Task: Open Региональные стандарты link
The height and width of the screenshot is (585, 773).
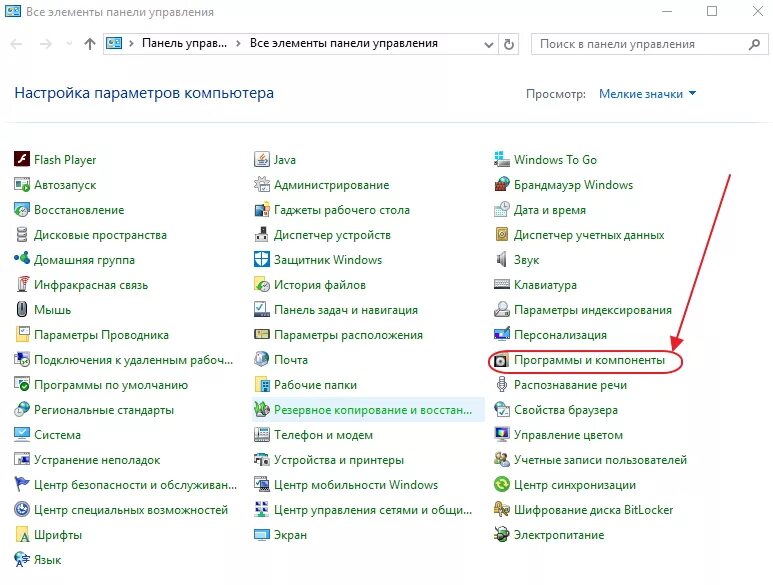Action: 104,410
